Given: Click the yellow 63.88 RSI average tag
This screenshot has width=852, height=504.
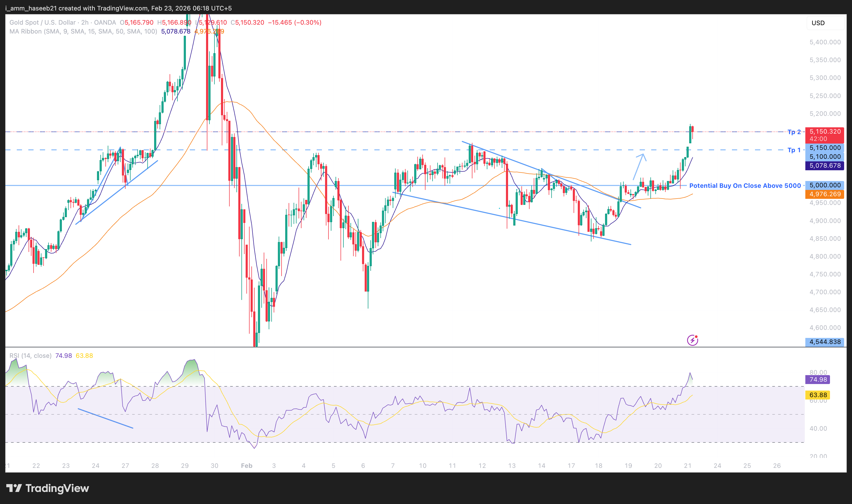Looking at the screenshot, I should (x=818, y=395).
